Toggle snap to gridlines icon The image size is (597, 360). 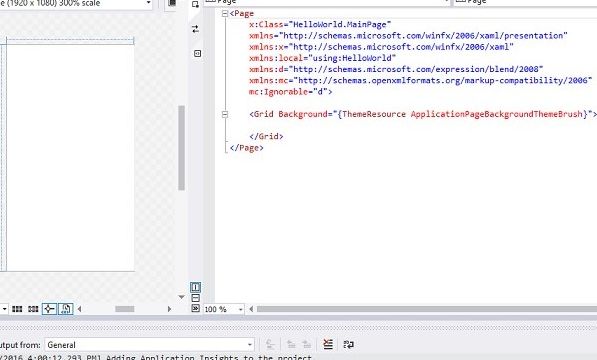[33, 309]
